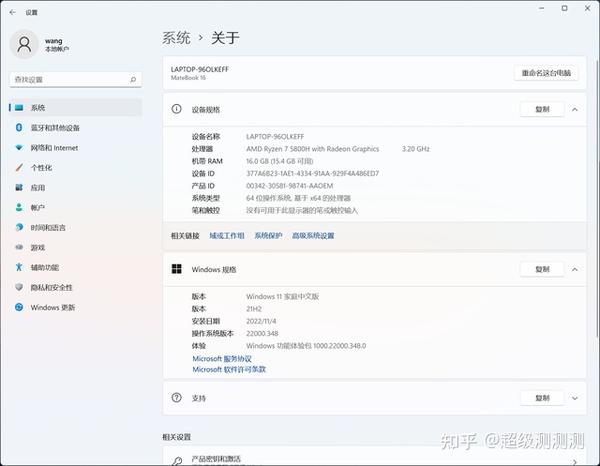This screenshot has height=466, width=600.
Task: Open Windows 更新 sync icon
Action: [x=19, y=307]
